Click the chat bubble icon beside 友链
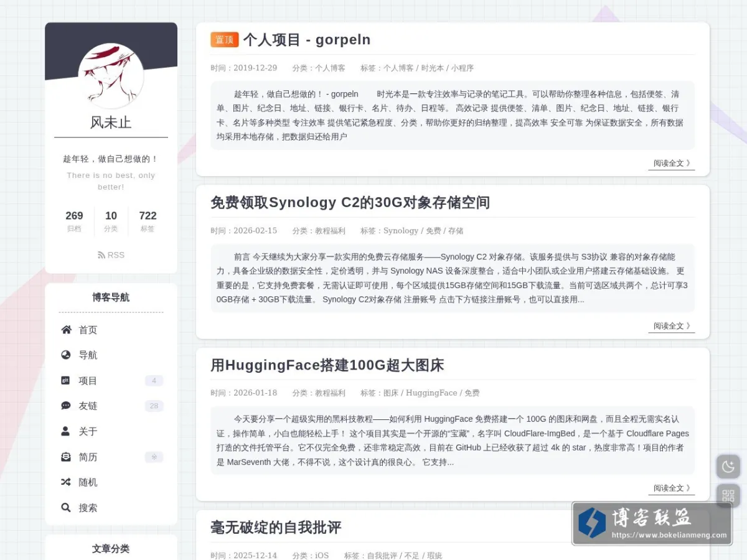Image resolution: width=747 pixels, height=560 pixels. click(x=66, y=406)
